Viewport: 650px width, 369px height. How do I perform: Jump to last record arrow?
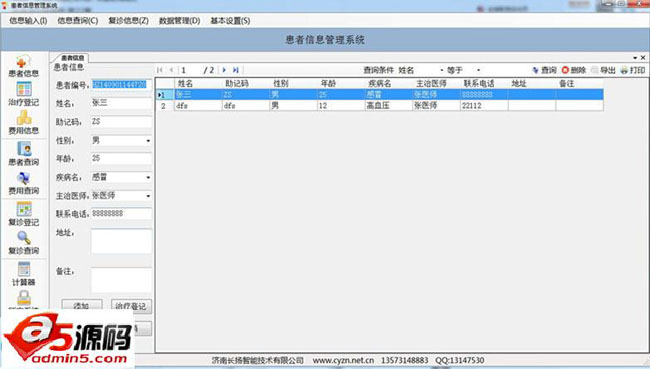(235, 70)
